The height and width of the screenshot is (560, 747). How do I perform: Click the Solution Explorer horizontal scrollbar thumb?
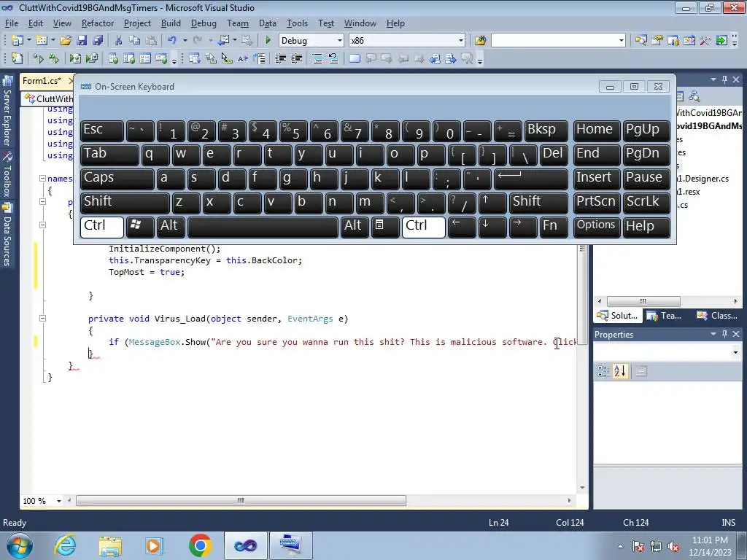pyautogui.click(x=643, y=301)
